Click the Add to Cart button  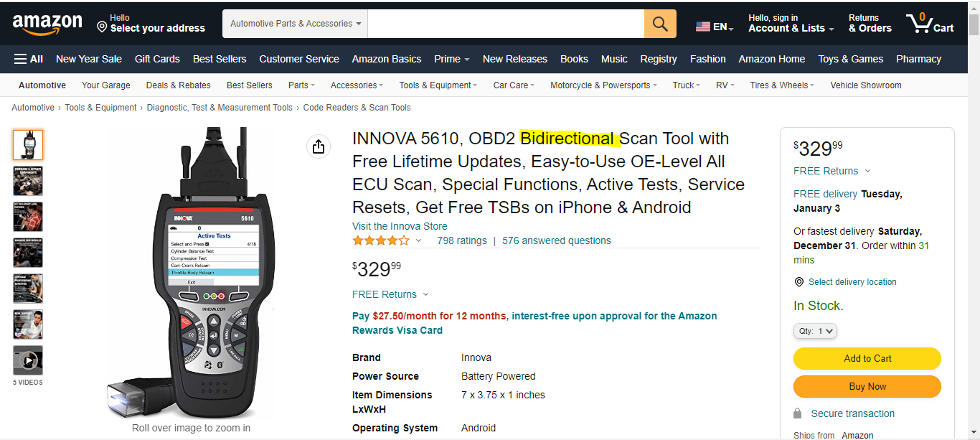[867, 358]
